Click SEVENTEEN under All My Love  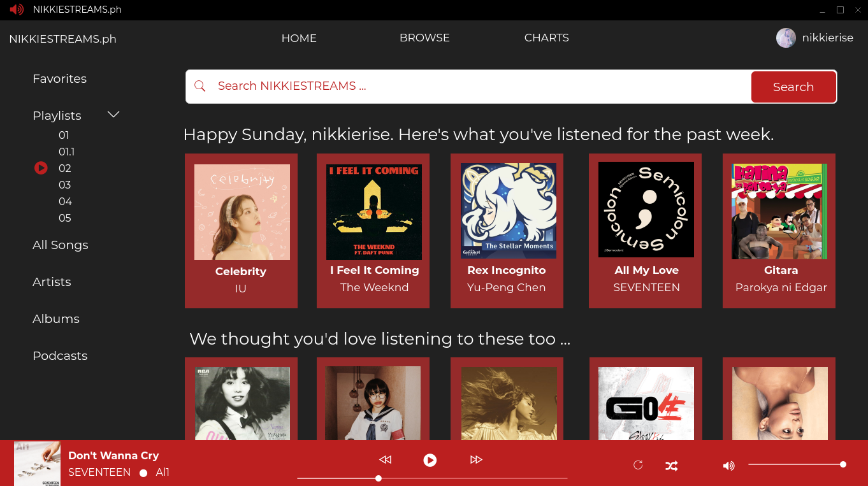click(x=647, y=287)
